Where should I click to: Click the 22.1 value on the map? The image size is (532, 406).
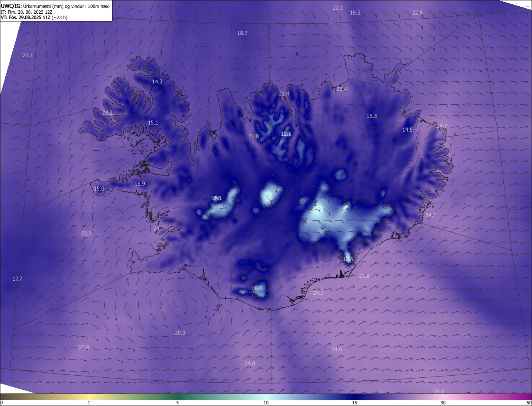point(338,8)
